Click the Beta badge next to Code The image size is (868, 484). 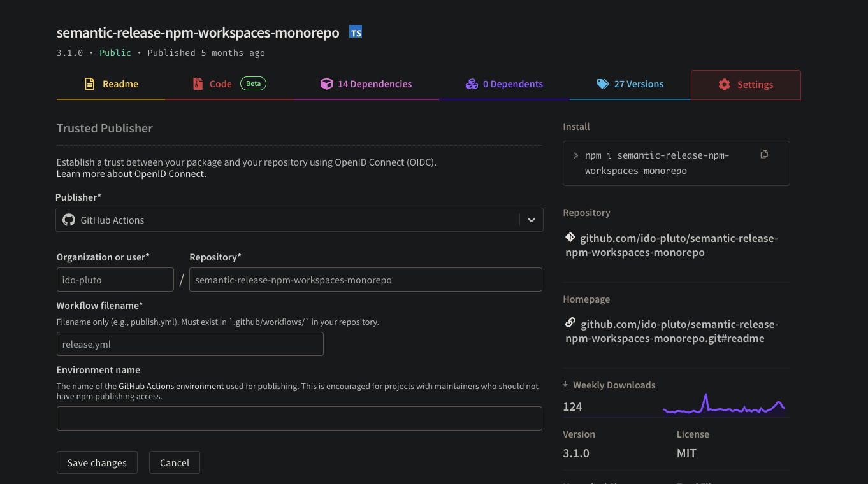(253, 83)
